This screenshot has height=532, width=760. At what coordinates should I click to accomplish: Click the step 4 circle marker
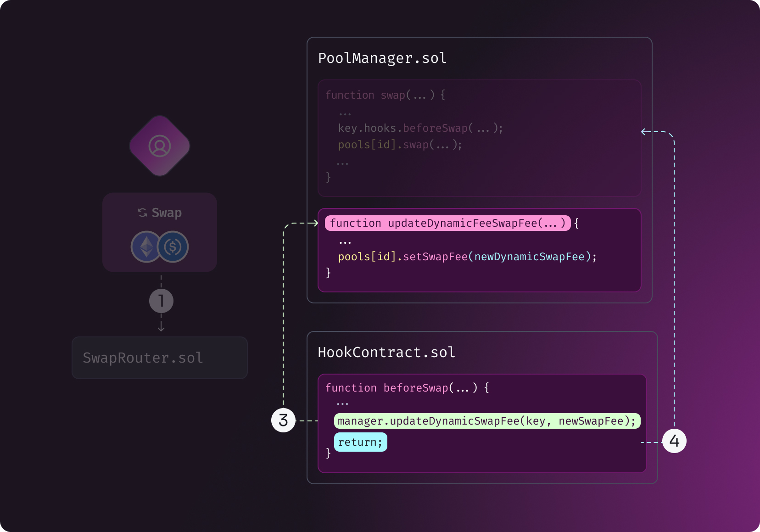674,441
